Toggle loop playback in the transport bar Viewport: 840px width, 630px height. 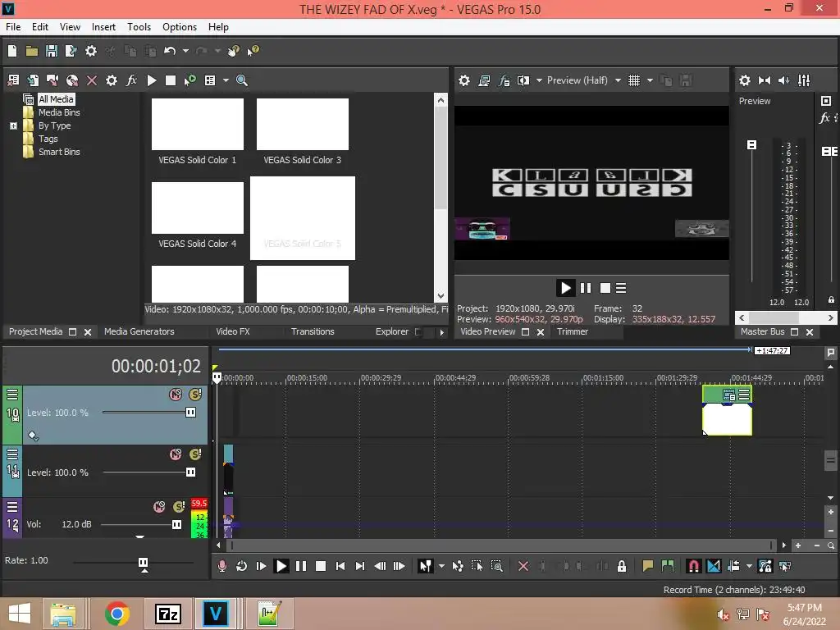click(x=242, y=566)
